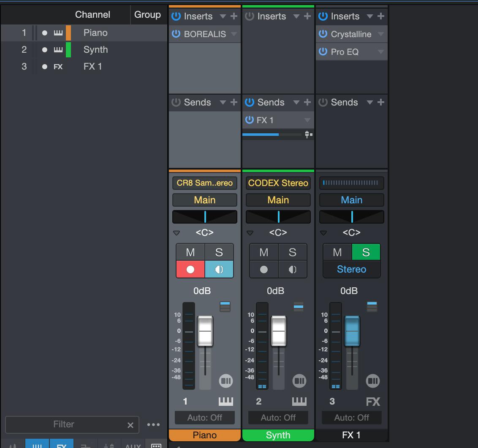Toggle FX channels filter button at bottom
This screenshot has width=478, height=448.
pos(62,443)
